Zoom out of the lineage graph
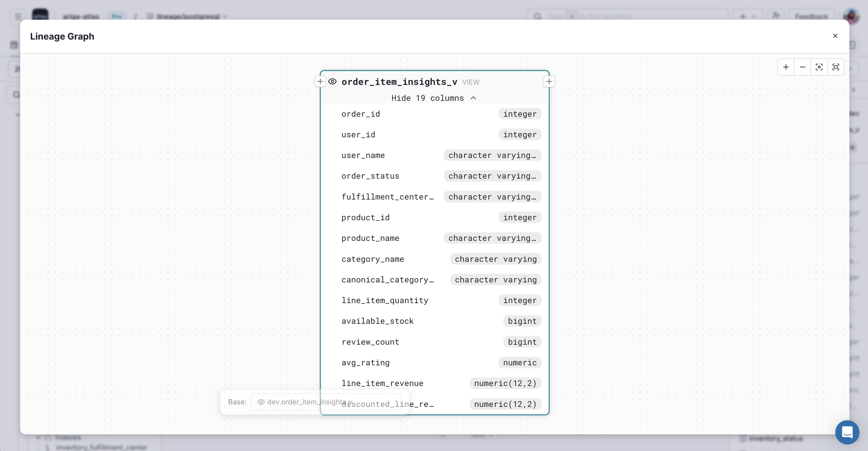Screen dimensions: 868x451 click(802, 67)
